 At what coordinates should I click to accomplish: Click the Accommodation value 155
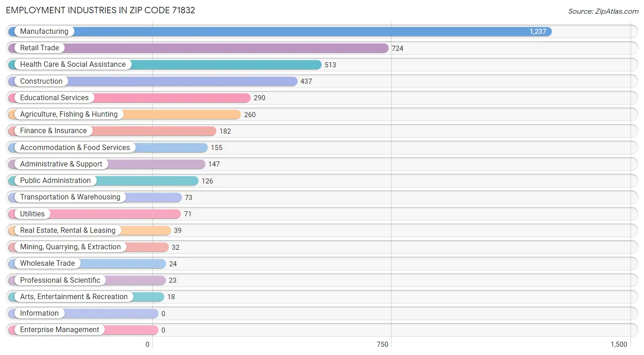[x=216, y=148]
